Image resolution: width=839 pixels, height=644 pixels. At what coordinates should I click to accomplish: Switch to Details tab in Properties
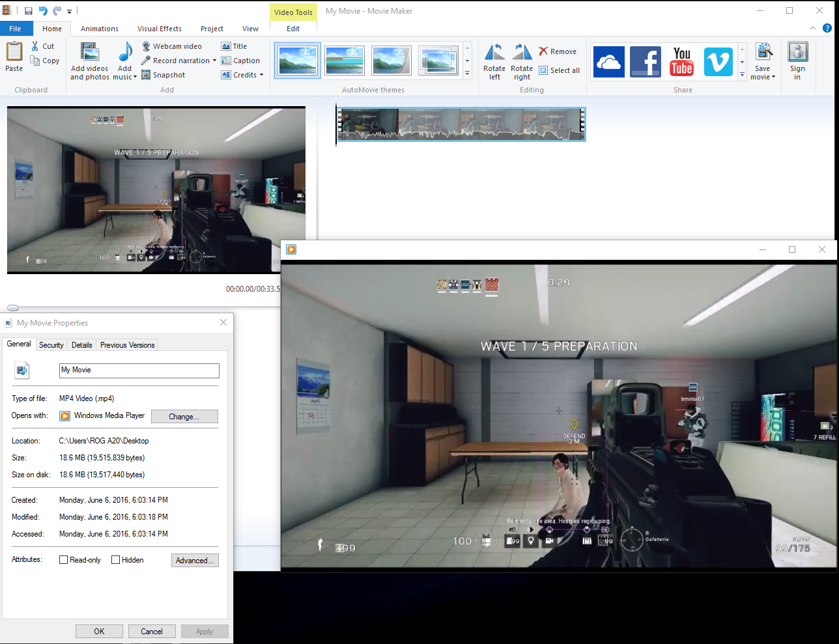pos(82,345)
